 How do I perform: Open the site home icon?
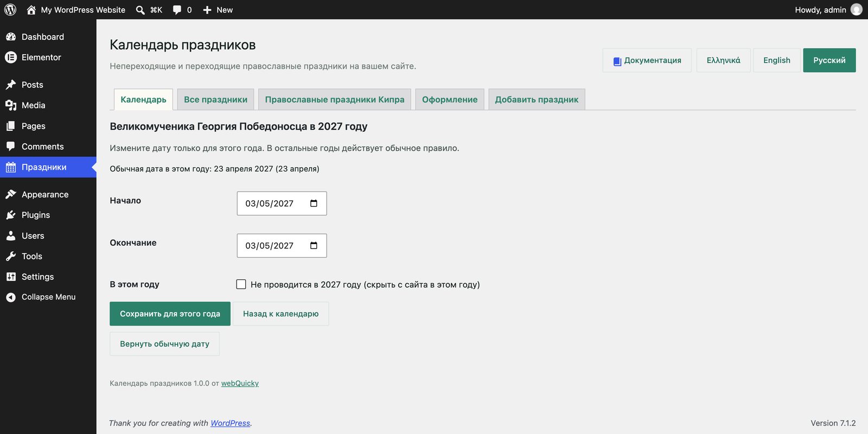click(31, 10)
